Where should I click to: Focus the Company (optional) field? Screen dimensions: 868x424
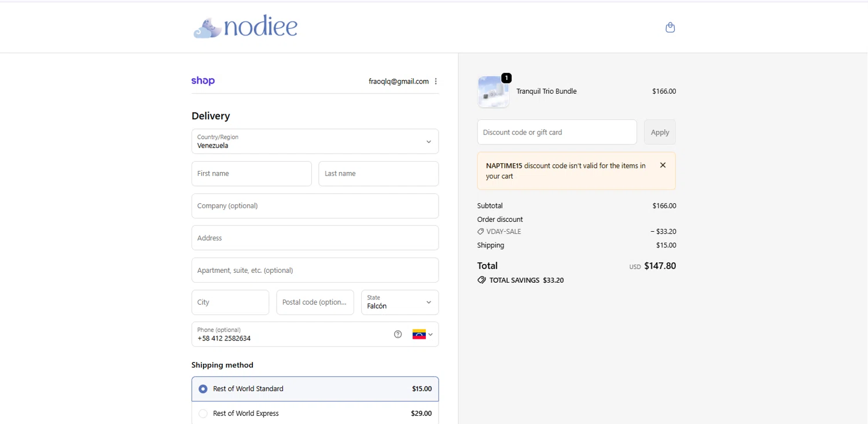[x=315, y=206]
